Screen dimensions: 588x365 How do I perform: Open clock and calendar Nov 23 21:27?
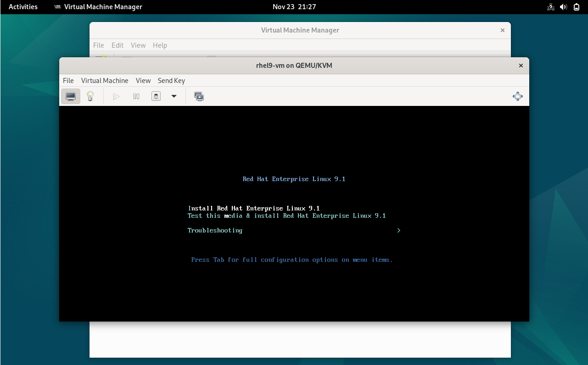pos(294,7)
